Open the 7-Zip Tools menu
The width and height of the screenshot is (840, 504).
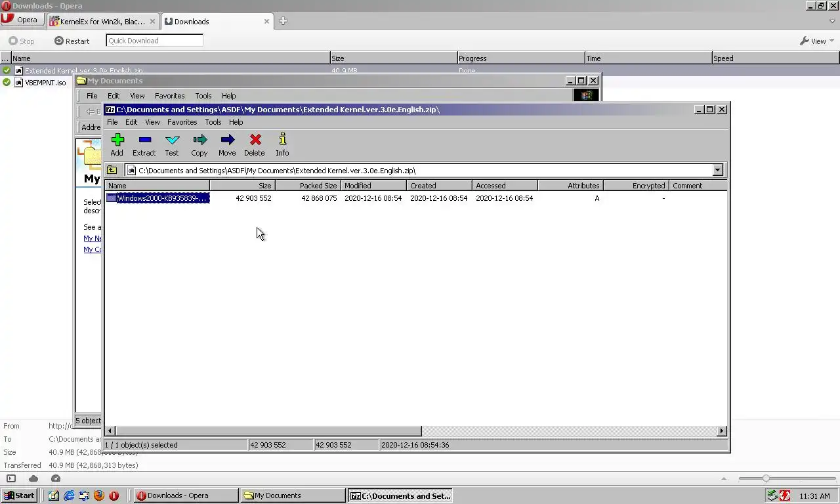(213, 122)
